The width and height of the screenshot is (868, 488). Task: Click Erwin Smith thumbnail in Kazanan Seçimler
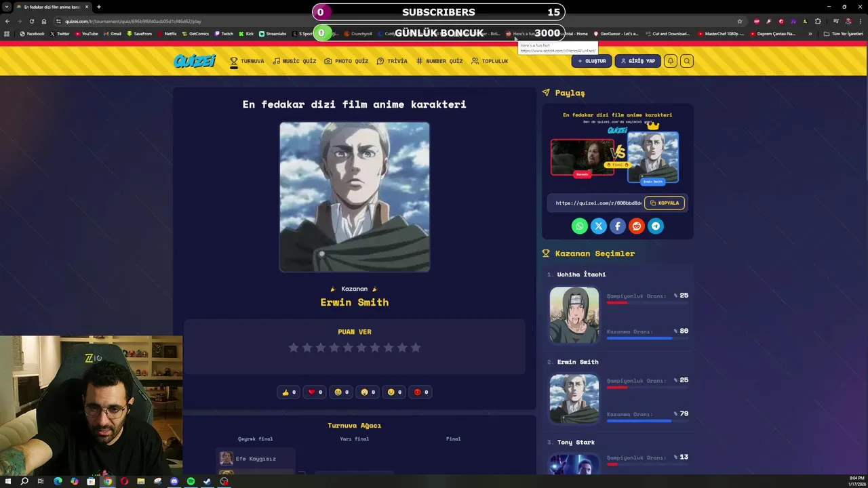click(574, 399)
